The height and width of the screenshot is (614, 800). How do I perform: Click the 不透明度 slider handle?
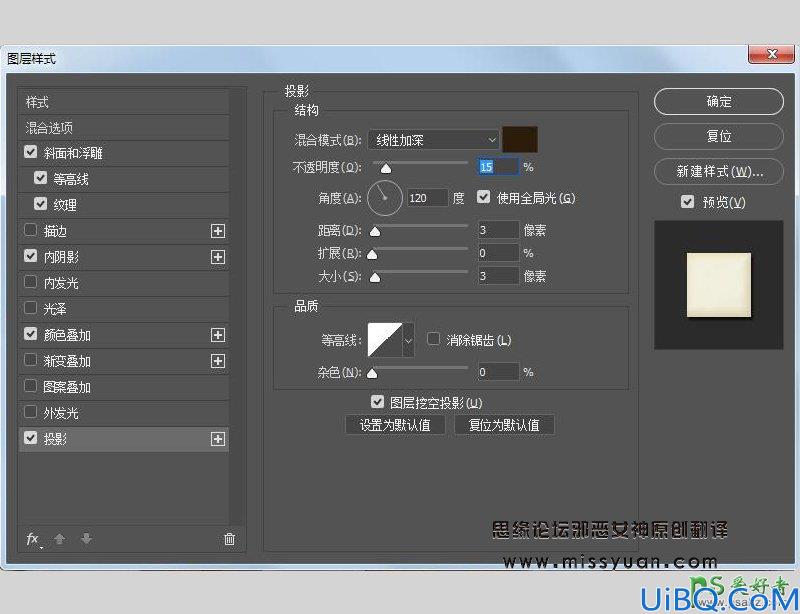pyautogui.click(x=386, y=168)
